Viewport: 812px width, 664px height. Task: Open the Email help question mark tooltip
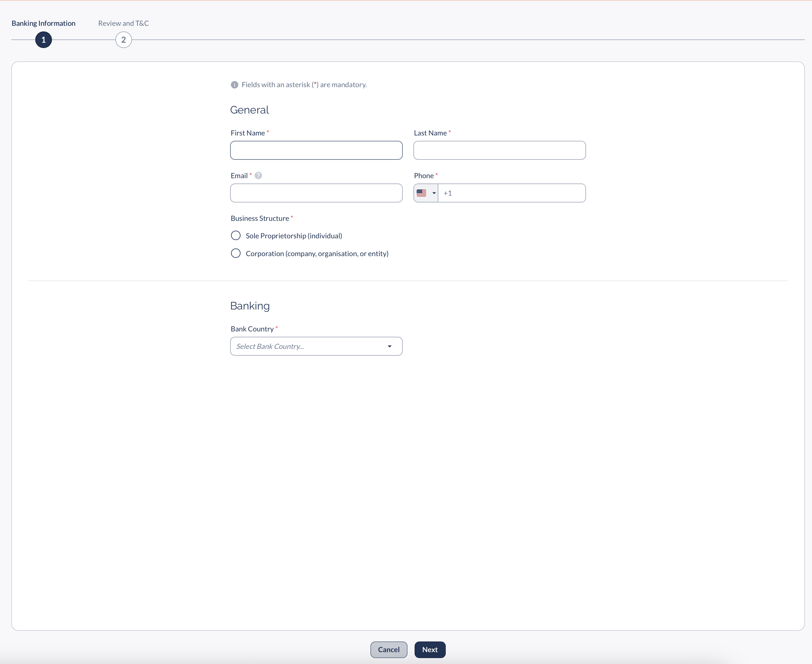258,175
